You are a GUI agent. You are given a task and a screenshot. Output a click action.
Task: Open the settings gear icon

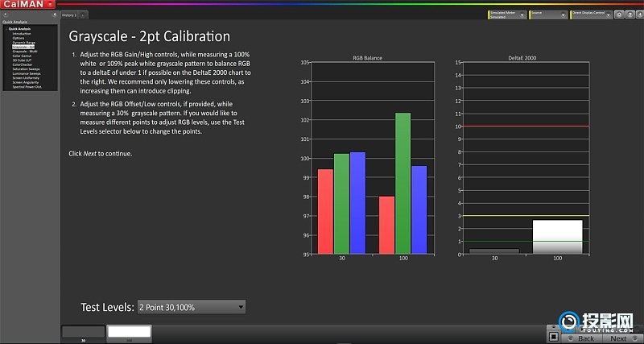pos(619,15)
